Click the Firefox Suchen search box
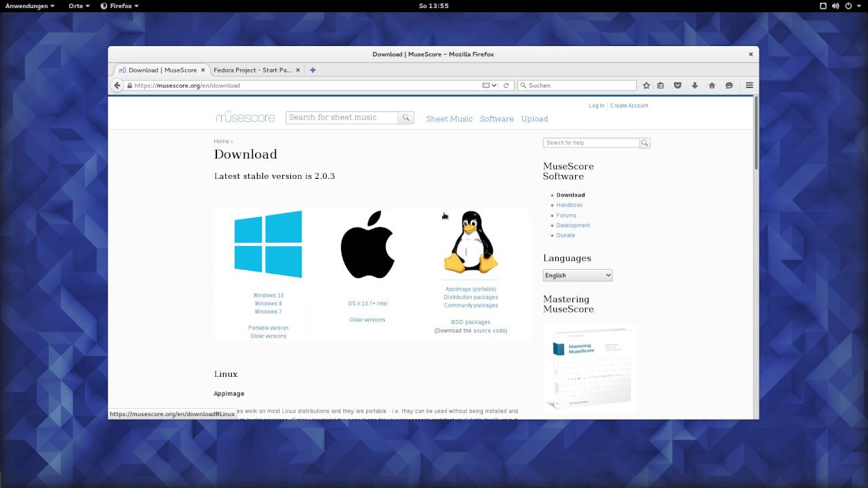Screen dimensions: 868x488 (x=577, y=85)
